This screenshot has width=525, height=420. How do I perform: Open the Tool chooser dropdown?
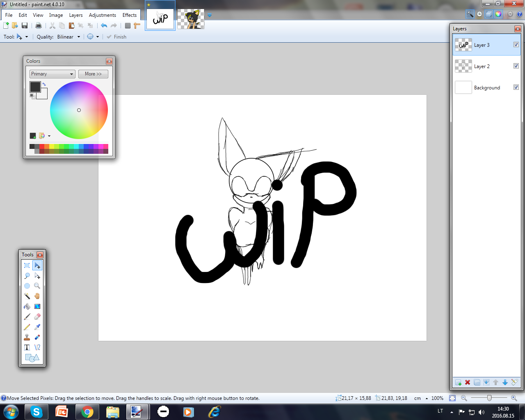click(22, 37)
